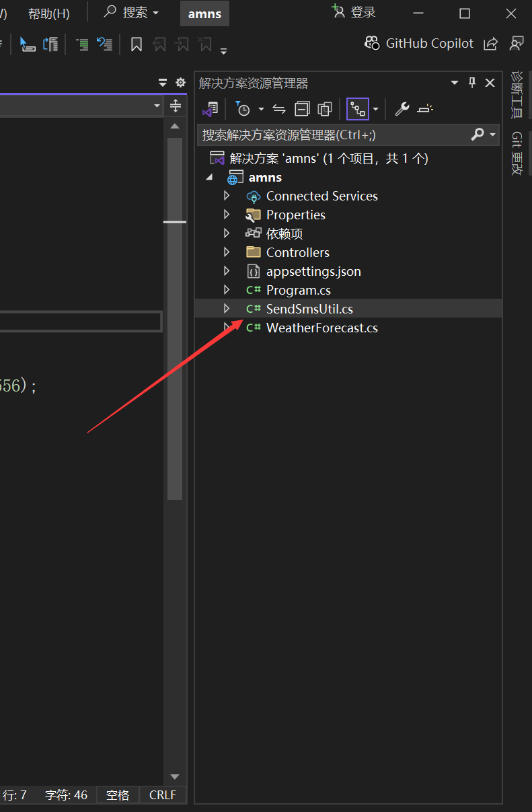Open file nesting options dropdown arrow
The width and height of the screenshot is (532, 812).
[375, 109]
